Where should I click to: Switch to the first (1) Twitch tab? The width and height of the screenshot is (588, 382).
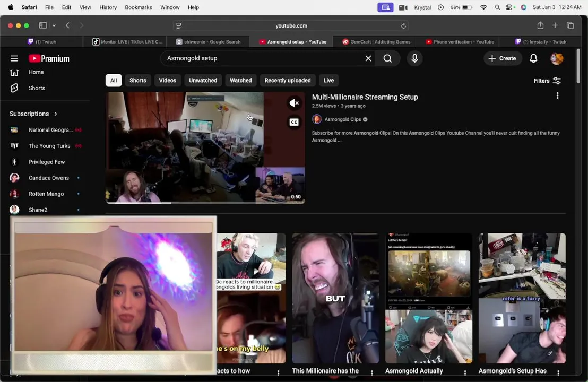pos(41,41)
